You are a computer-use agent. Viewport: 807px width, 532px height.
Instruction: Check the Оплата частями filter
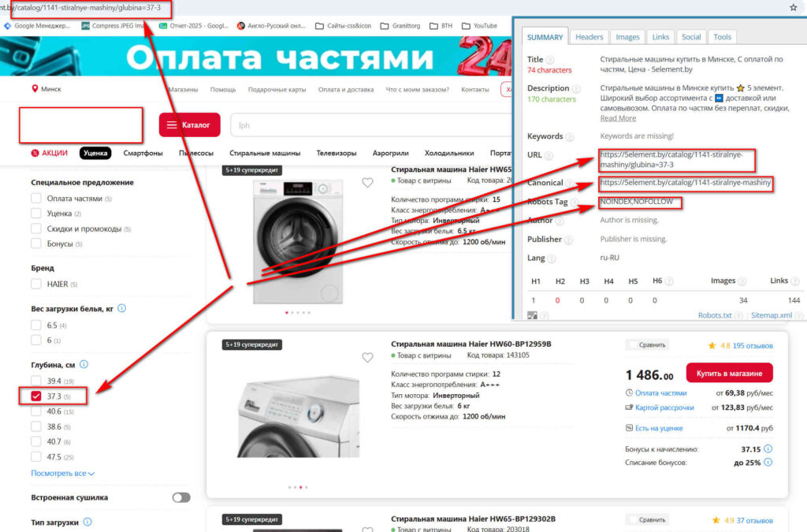tap(36, 198)
